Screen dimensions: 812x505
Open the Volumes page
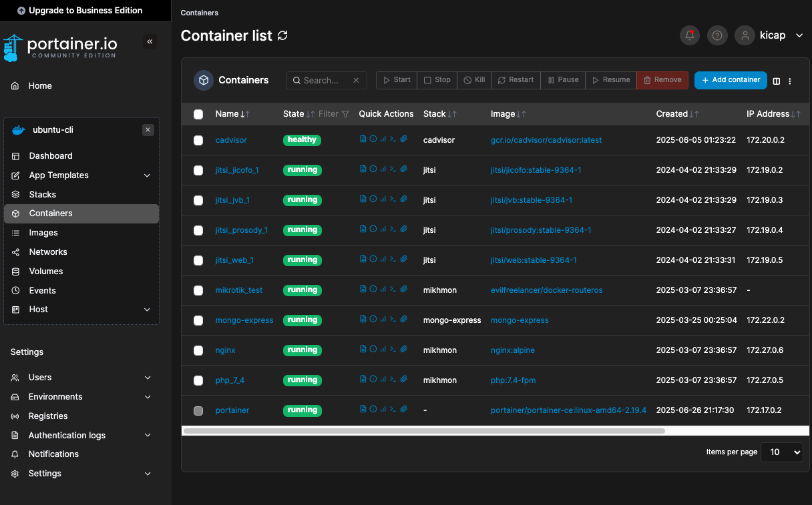point(46,272)
